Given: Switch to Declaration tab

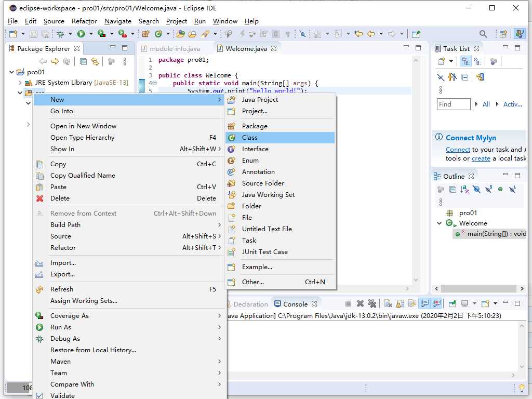Looking at the screenshot, I should (250, 304).
